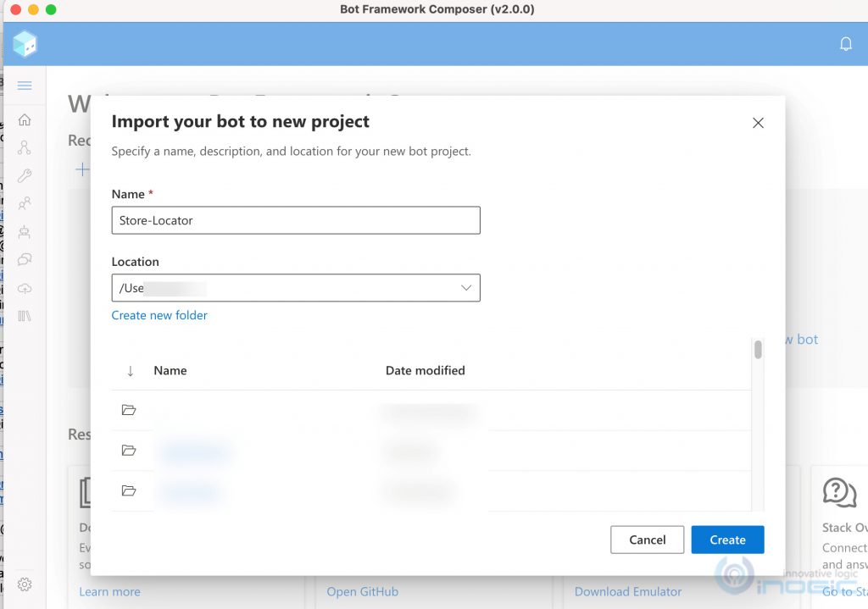868x609 pixels.
Task: Open Publish using the cloud icon
Action: (x=25, y=287)
